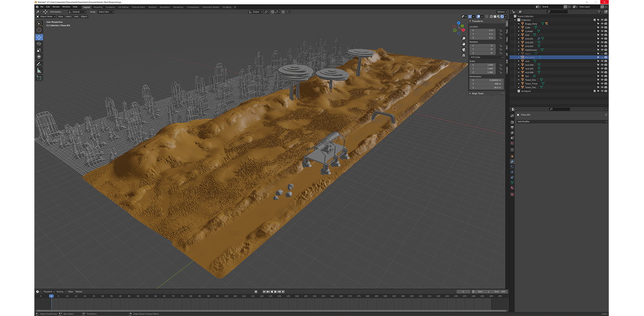Choose the Annotate pencil tool
Image resolution: width=644 pixels, height=316 pixels.
click(x=39, y=64)
